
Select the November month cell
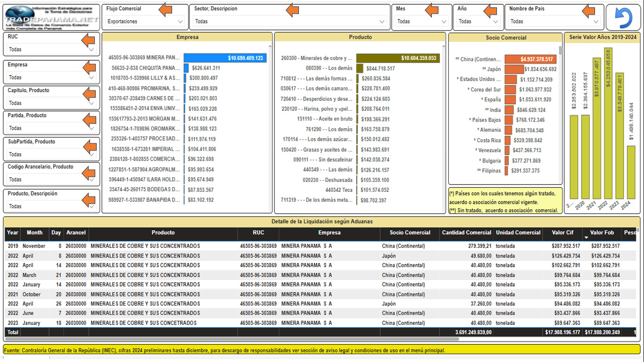coord(34,246)
